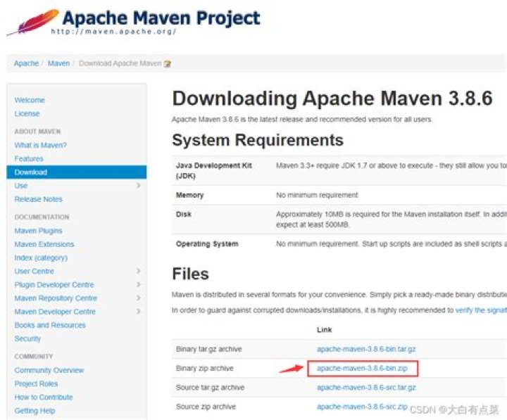Open What is Maven? in sidebar
Screen dimensions: 507x420
point(40,145)
